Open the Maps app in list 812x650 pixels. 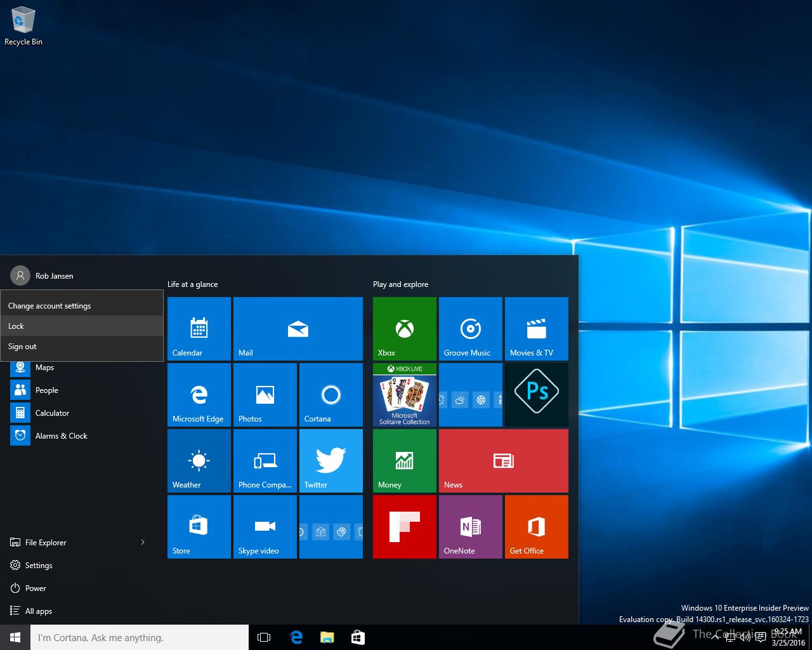81,368
